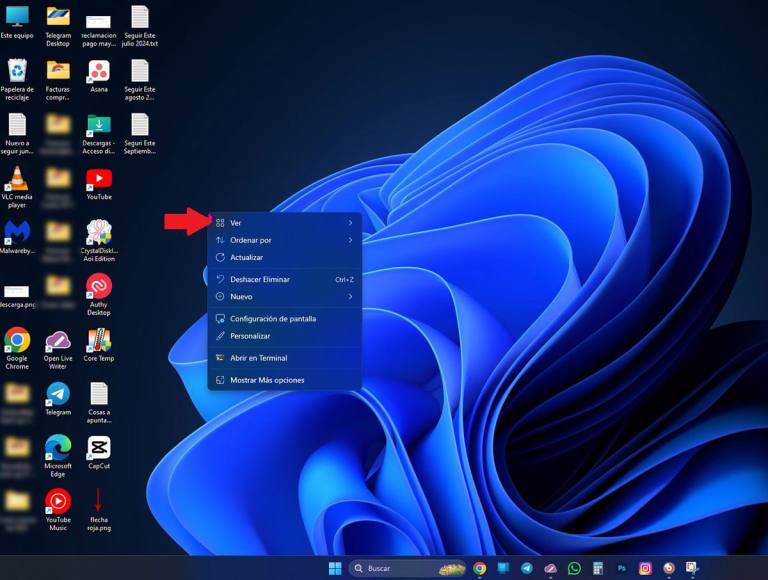This screenshot has width=768, height=580.
Task: Select the Seguri Este Septiemb... file
Action: pyautogui.click(x=140, y=134)
